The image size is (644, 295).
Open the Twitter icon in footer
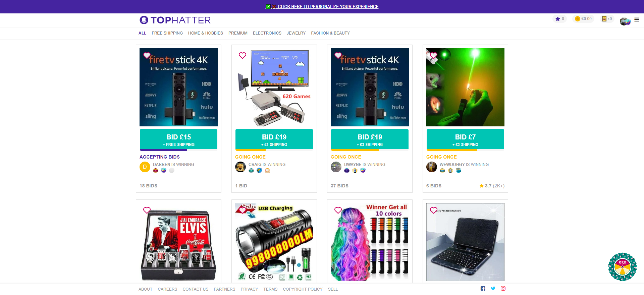click(493, 288)
